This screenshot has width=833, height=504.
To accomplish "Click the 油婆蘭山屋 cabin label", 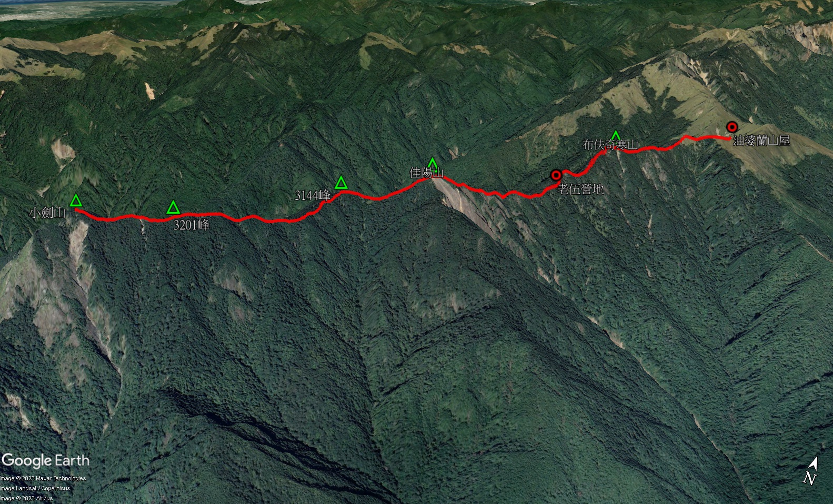I will [x=761, y=140].
